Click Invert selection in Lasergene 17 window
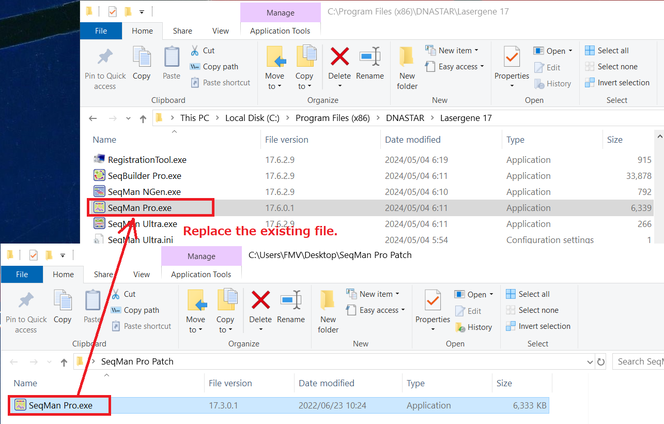Viewport: 664px width, 424px height. coord(617,83)
